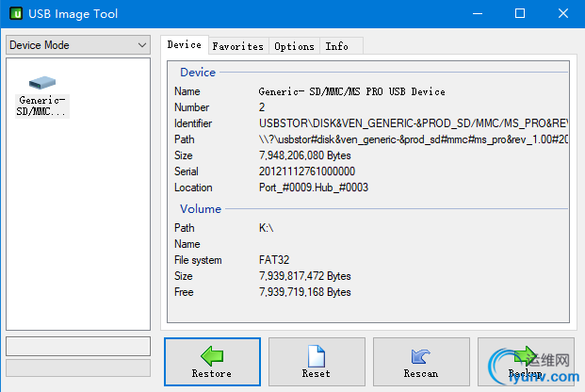Click the USB Image Tool app icon
This screenshot has width=585, height=392.
pyautogui.click(x=16, y=14)
